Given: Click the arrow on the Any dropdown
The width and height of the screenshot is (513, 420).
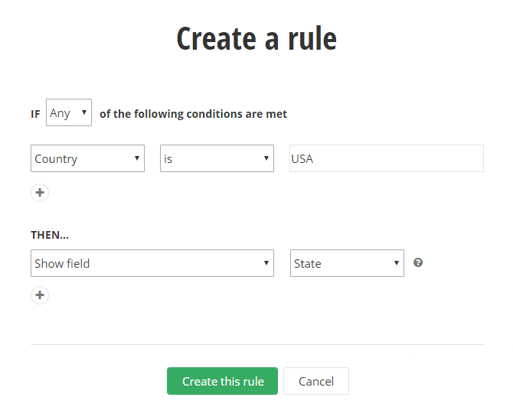Looking at the screenshot, I should (x=83, y=112).
